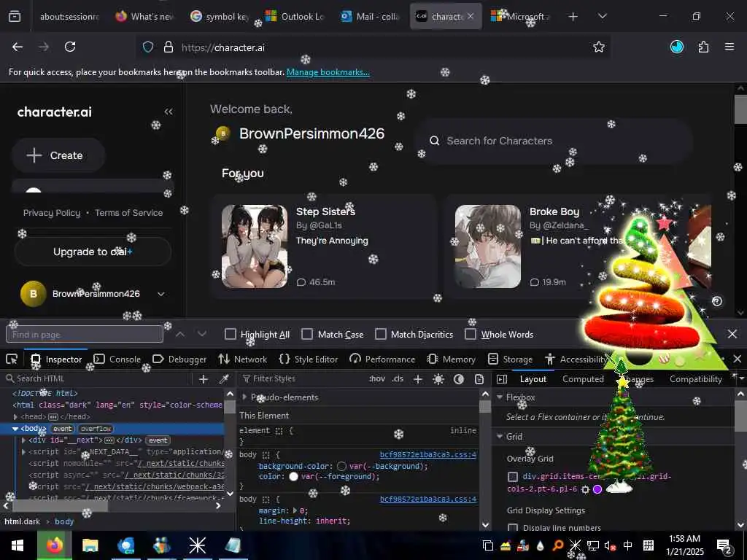This screenshot has height=560, width=747.
Task: Pick a color with the eyedropper icon
Action: point(223,378)
